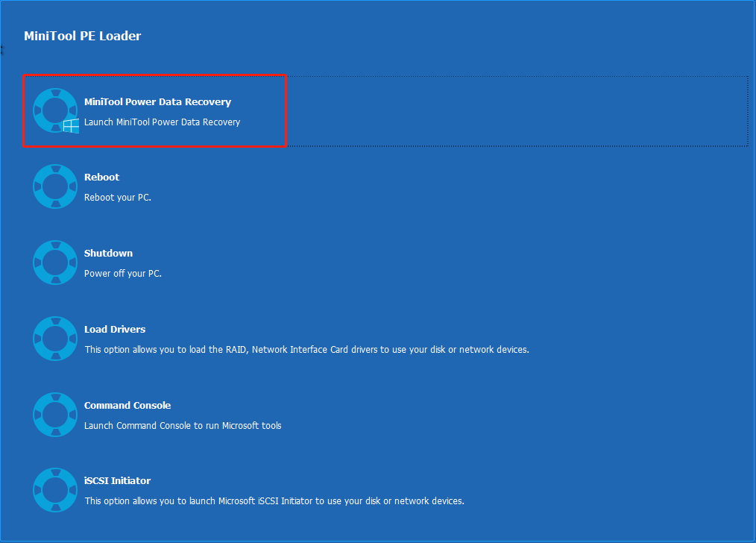Launch the Command Console option

[x=127, y=405]
